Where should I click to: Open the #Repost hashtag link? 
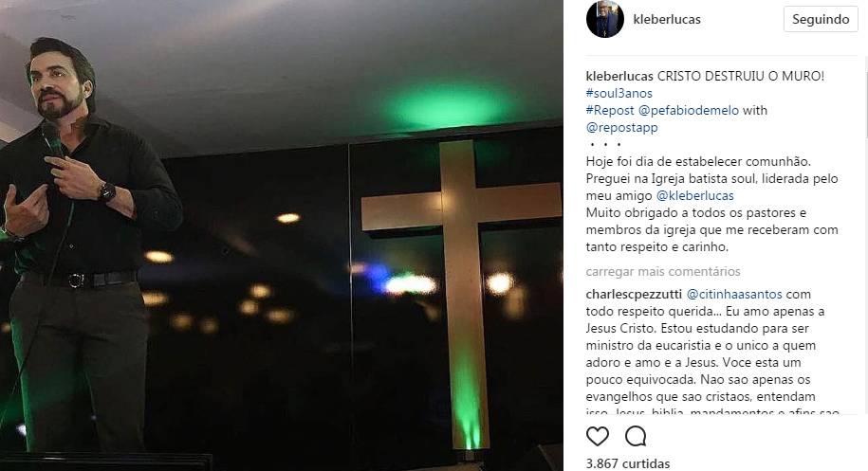(x=610, y=110)
